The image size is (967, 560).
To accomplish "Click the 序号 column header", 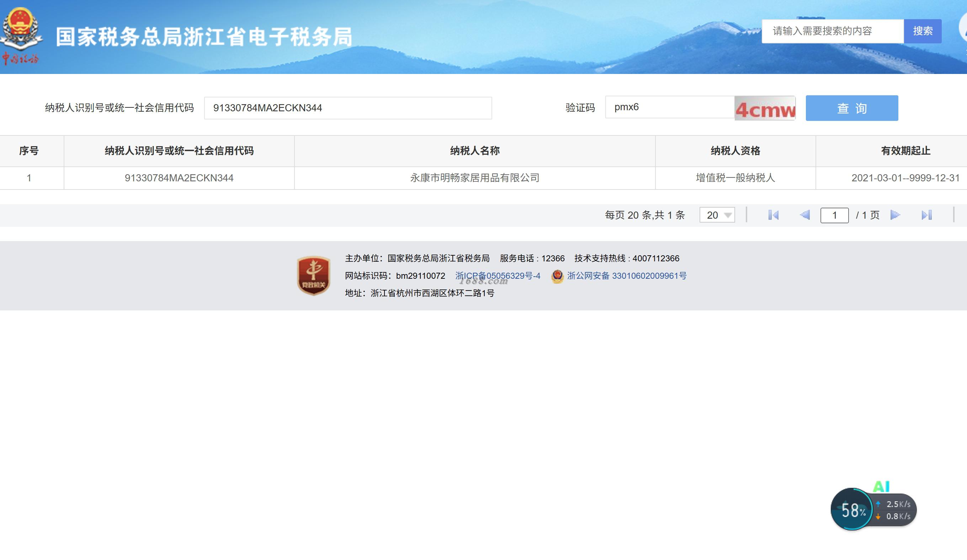I will (x=29, y=151).
